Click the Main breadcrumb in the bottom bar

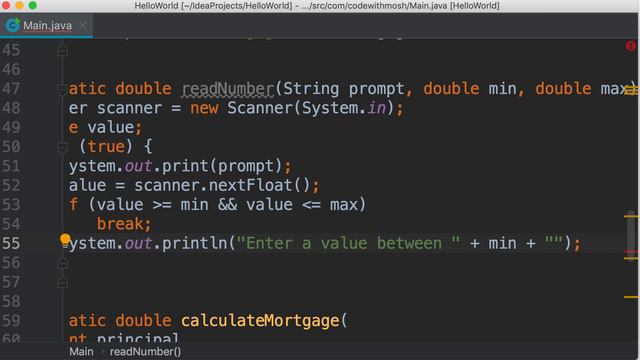tap(81, 351)
